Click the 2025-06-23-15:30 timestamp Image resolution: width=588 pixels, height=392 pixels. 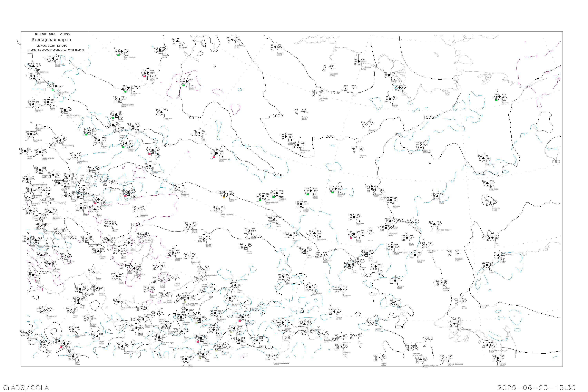point(536,387)
